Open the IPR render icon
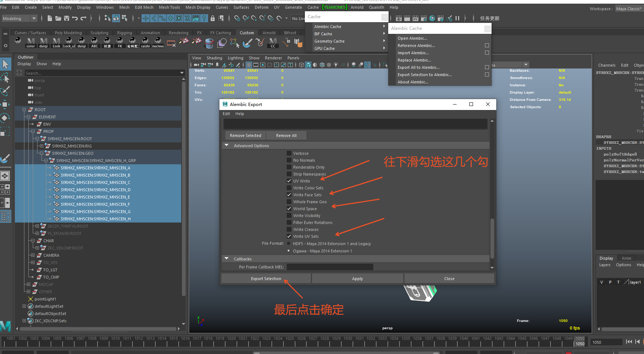The height and width of the screenshot is (354, 644). point(416,18)
